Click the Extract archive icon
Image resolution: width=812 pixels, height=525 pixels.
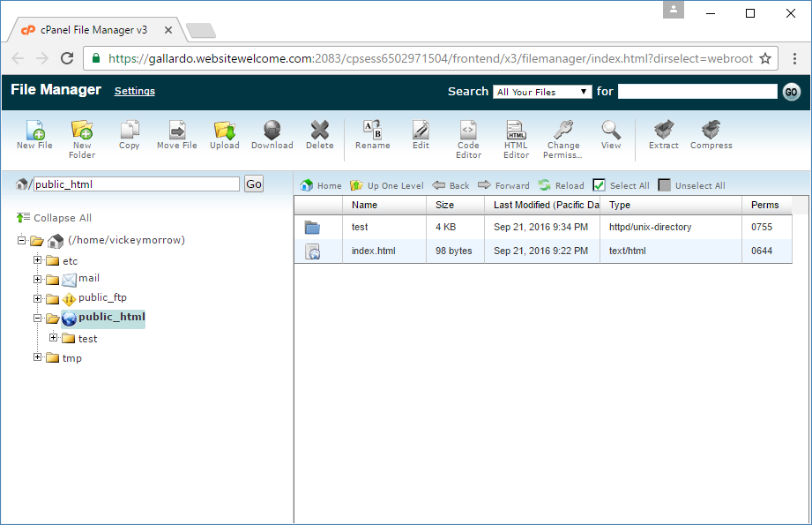coord(663,130)
